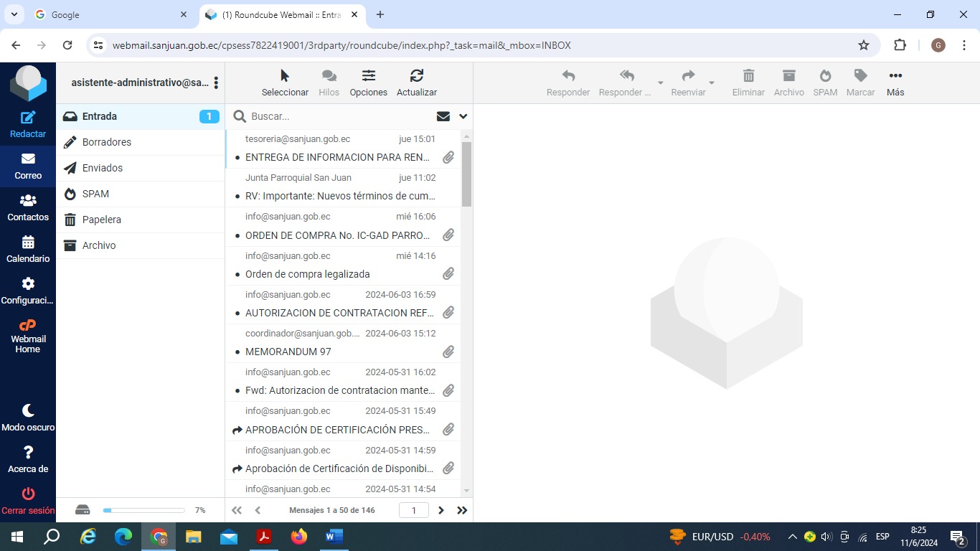
Task: Open account options three-dot menu
Action: 216,83
